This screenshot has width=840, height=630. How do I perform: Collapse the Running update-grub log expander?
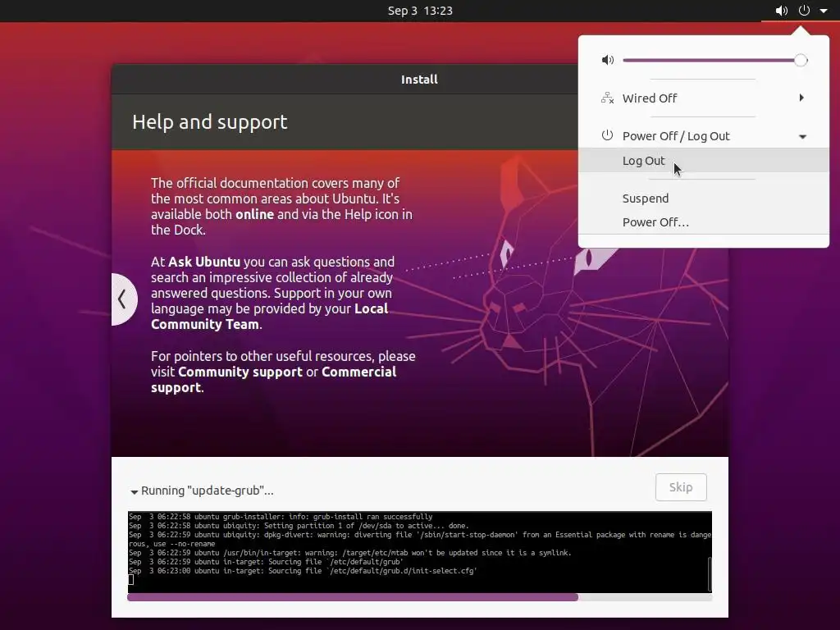pos(134,491)
